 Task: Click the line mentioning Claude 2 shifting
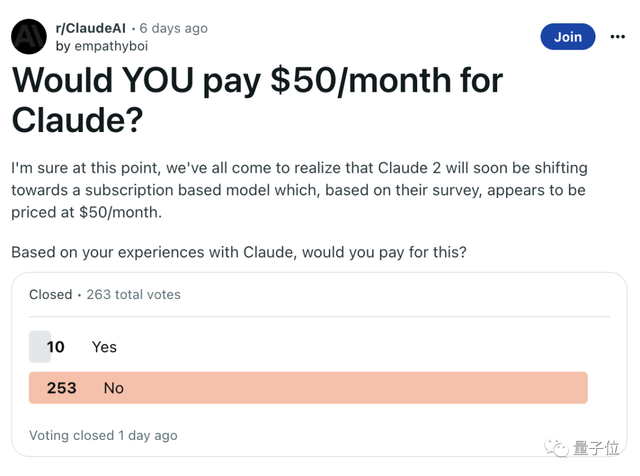click(x=299, y=167)
